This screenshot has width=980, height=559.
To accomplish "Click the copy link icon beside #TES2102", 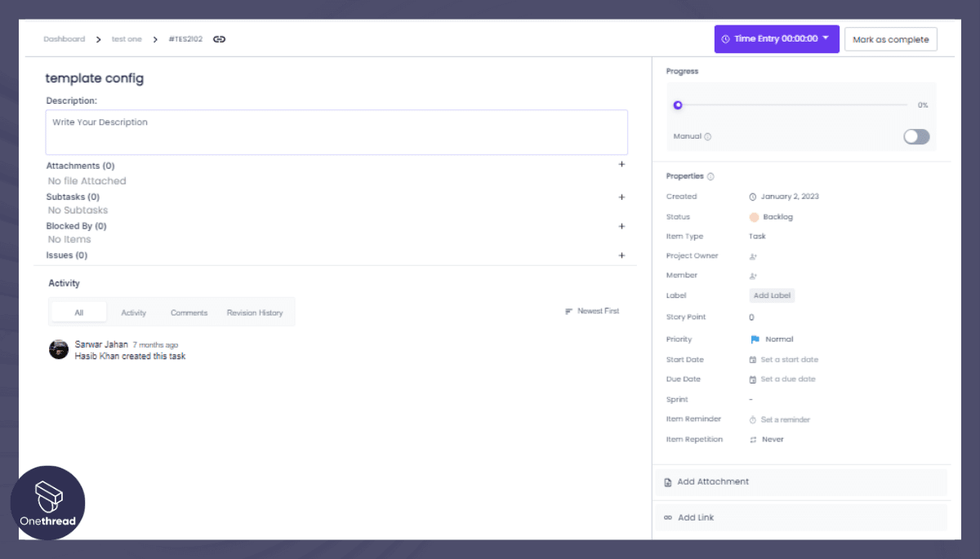I will pyautogui.click(x=219, y=39).
